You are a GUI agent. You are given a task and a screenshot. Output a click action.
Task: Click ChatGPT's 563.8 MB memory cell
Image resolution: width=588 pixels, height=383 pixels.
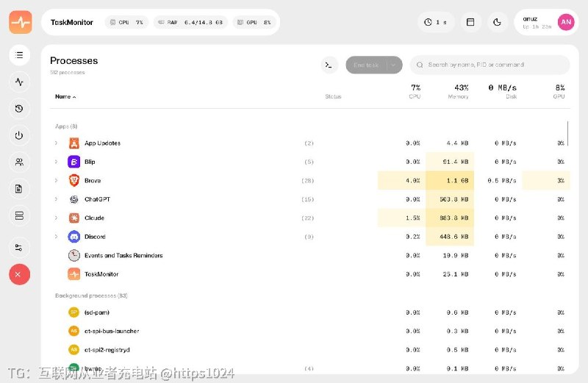[450, 199]
